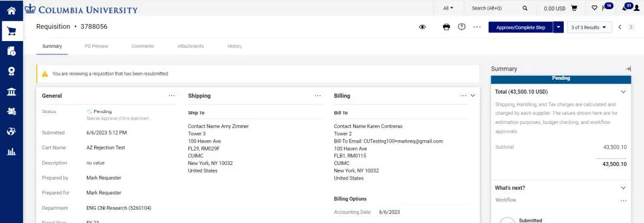Click Contact Name Karen Contreras text

click(x=368, y=126)
